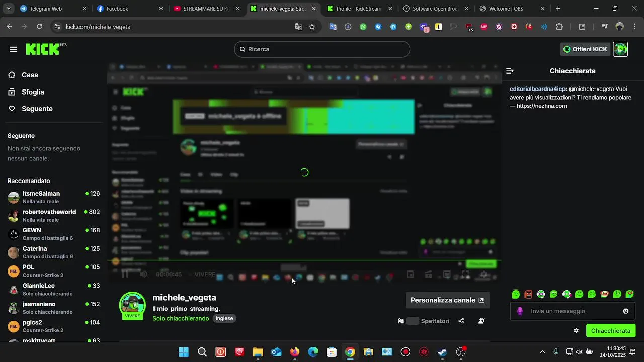The height and width of the screenshot is (362, 644).
Task: Click the KICK beta logo
Action: point(46,49)
